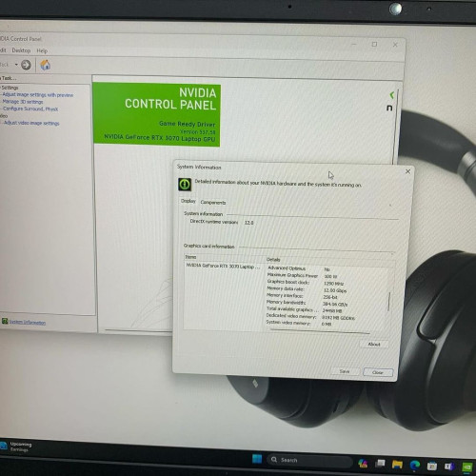Click Close button in System Information
The height and width of the screenshot is (476, 476).
point(378,372)
